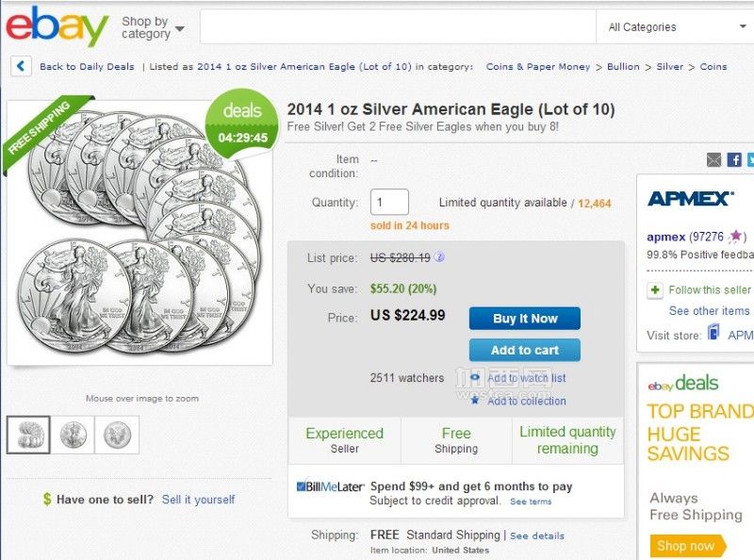The width and height of the screenshot is (754, 560).
Task: Click the Add to cart button
Action: [x=525, y=351]
